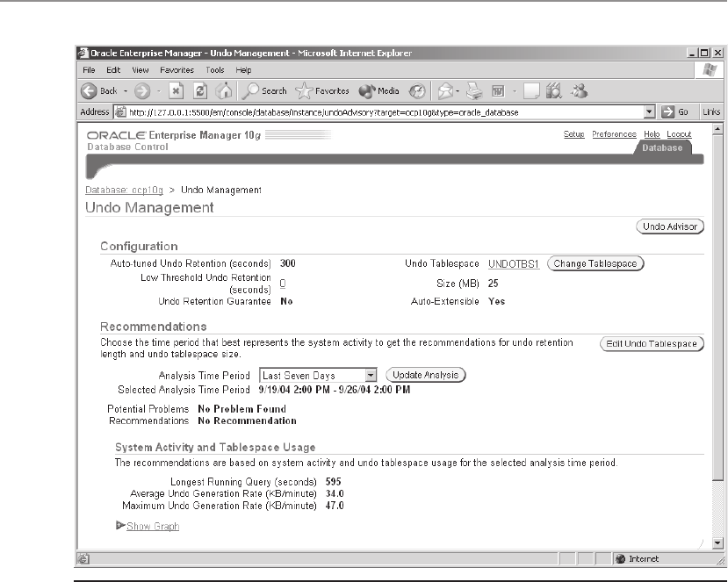Go to the Home page icon
The image size is (728, 582).
224,91
